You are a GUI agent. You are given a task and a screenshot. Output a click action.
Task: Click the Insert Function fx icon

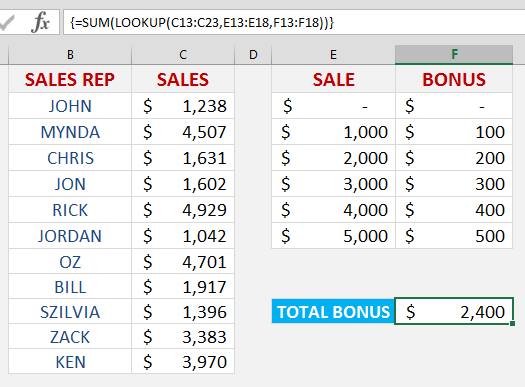click(x=40, y=22)
